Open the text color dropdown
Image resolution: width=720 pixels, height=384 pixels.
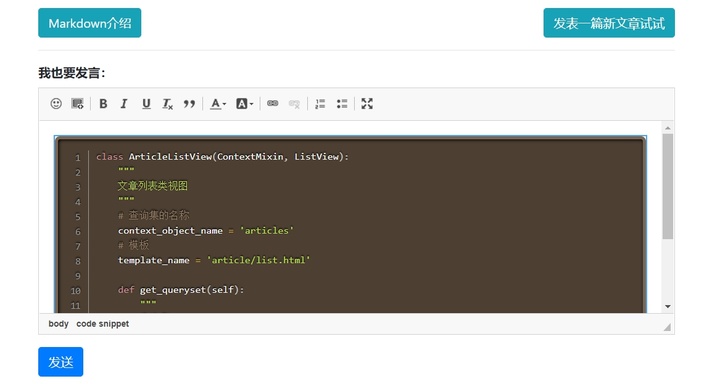pos(218,104)
